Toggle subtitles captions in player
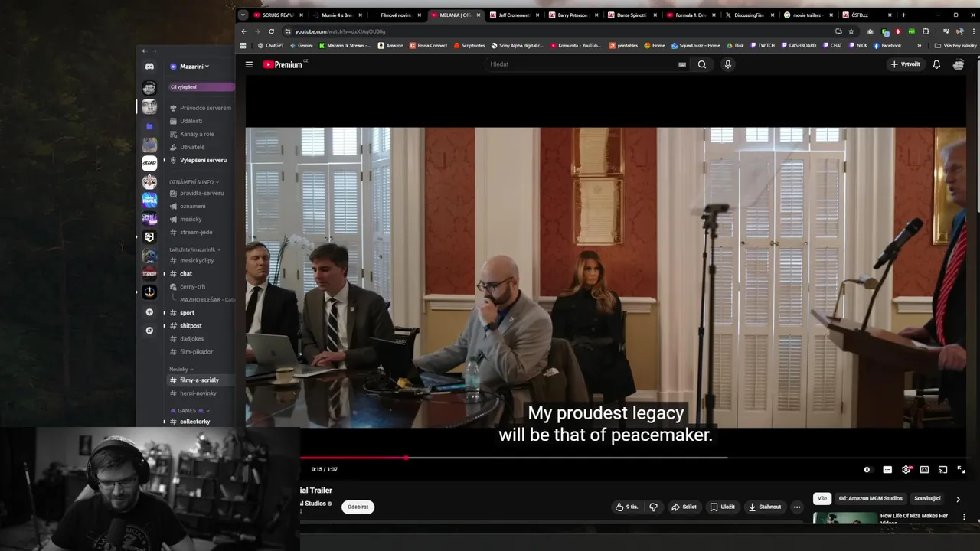The height and width of the screenshot is (551, 980). [x=887, y=469]
